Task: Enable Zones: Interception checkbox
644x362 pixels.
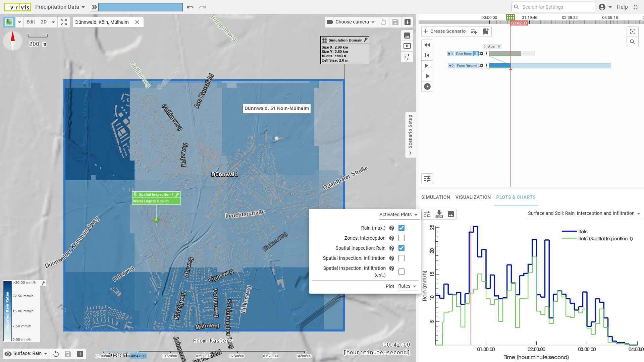Action: click(x=401, y=238)
